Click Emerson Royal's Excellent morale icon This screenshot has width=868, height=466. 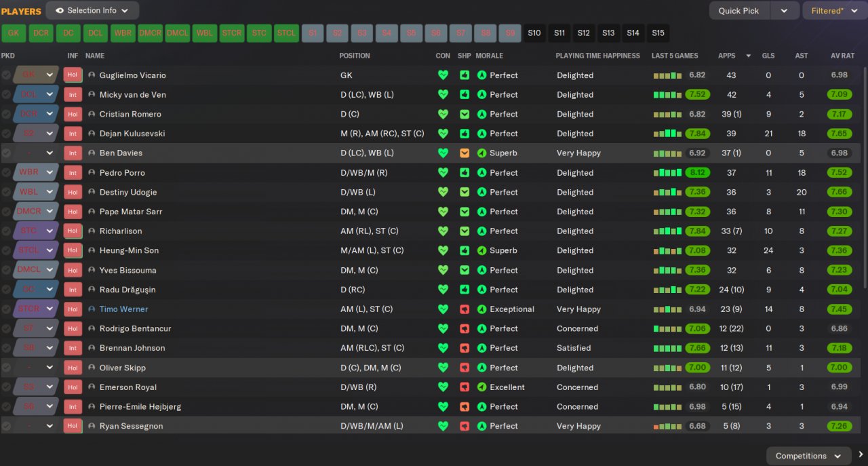click(x=481, y=387)
